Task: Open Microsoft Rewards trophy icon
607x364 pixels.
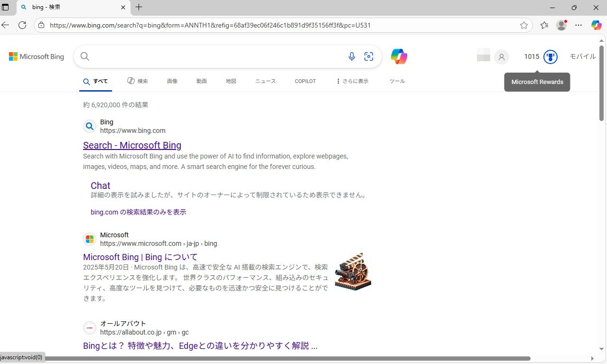Action: (550, 57)
